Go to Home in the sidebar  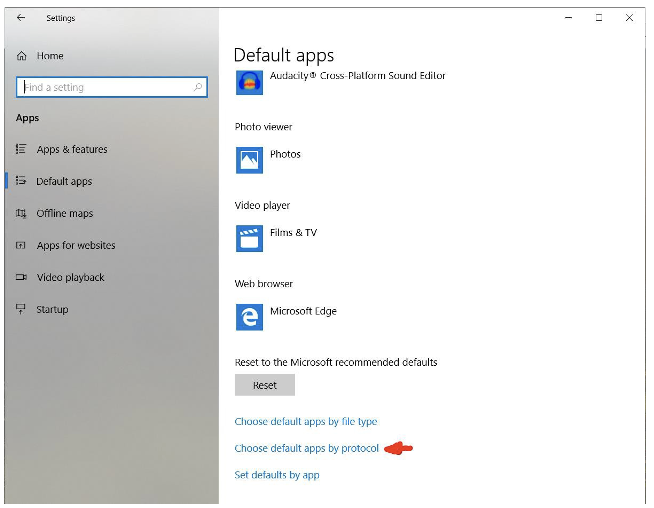pos(50,56)
